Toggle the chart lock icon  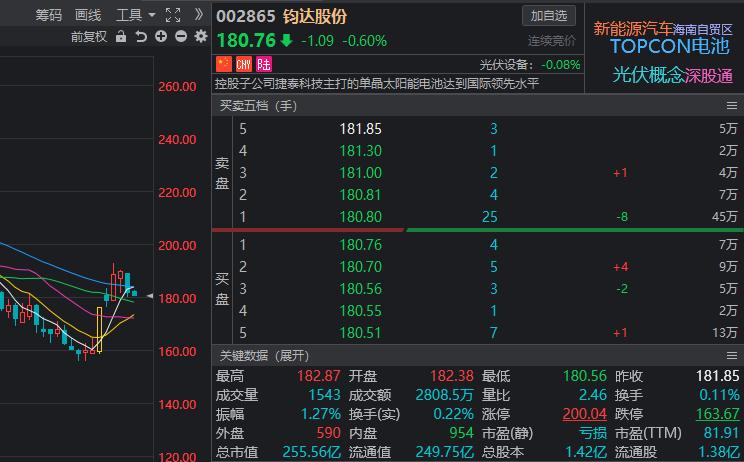coord(121,37)
